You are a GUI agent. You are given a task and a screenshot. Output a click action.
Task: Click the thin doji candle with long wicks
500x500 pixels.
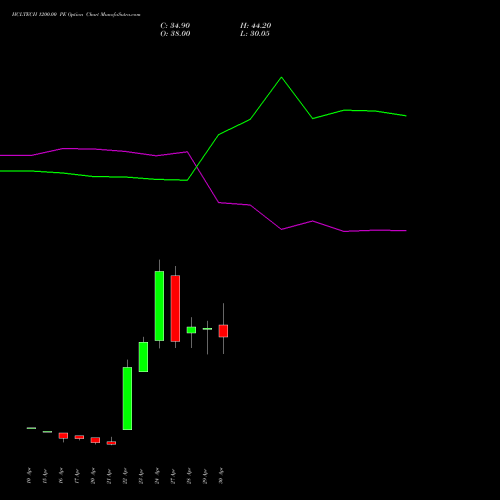coord(207,329)
